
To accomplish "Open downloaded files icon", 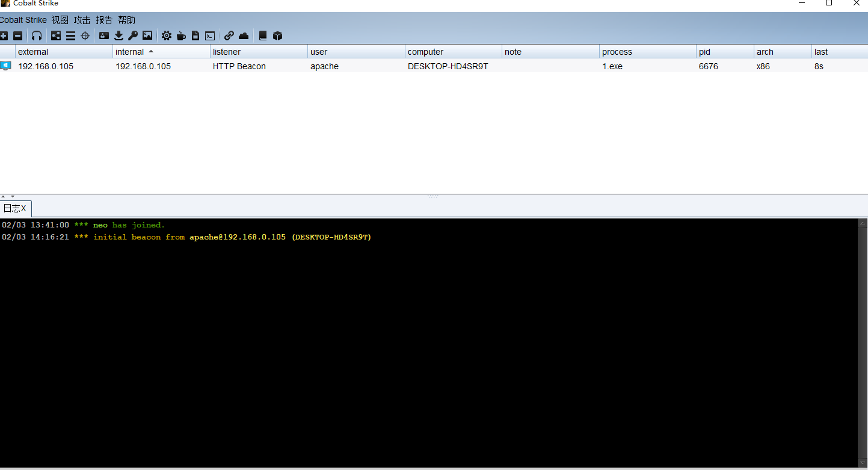I will coord(119,36).
